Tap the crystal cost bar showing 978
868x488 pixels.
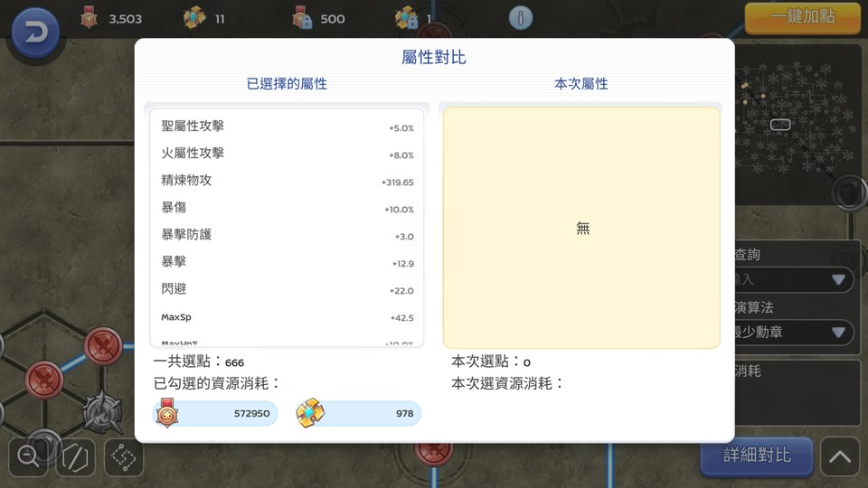(x=359, y=413)
